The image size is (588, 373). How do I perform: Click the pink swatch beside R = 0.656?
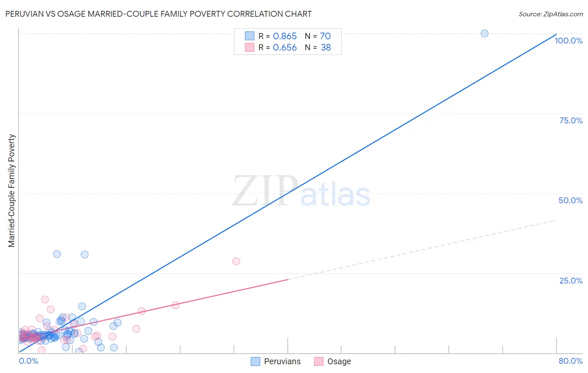pyautogui.click(x=250, y=47)
